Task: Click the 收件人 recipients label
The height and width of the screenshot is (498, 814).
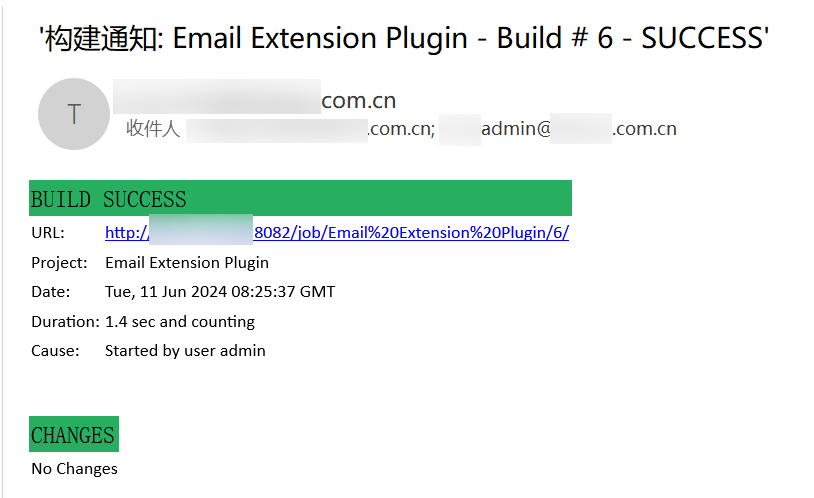Action: tap(153, 129)
